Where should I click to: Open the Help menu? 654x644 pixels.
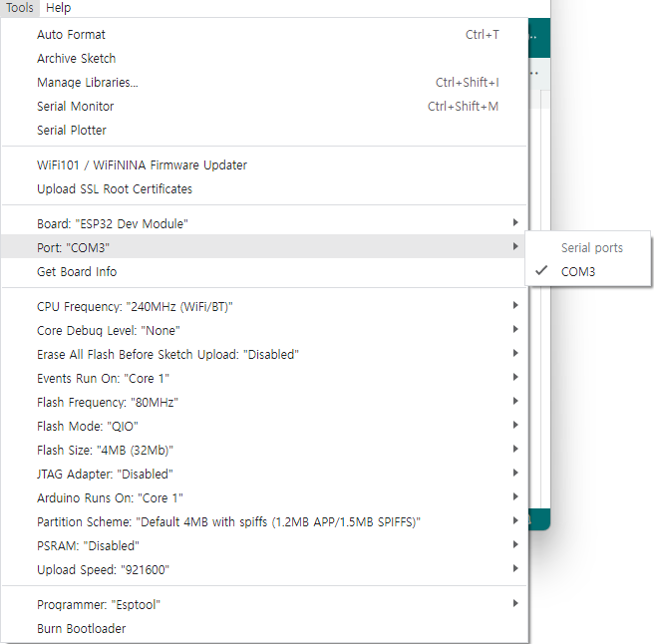[59, 8]
